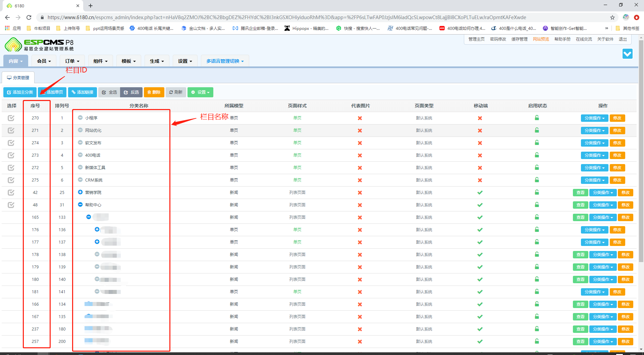Click the ESPCMS P8 logo
Image resolution: width=644 pixels, height=355 pixels.
pos(39,45)
